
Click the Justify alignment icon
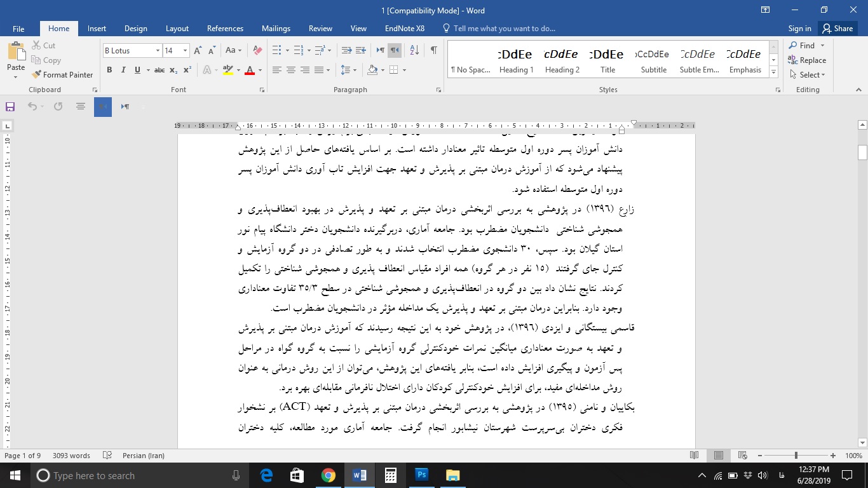[319, 70]
